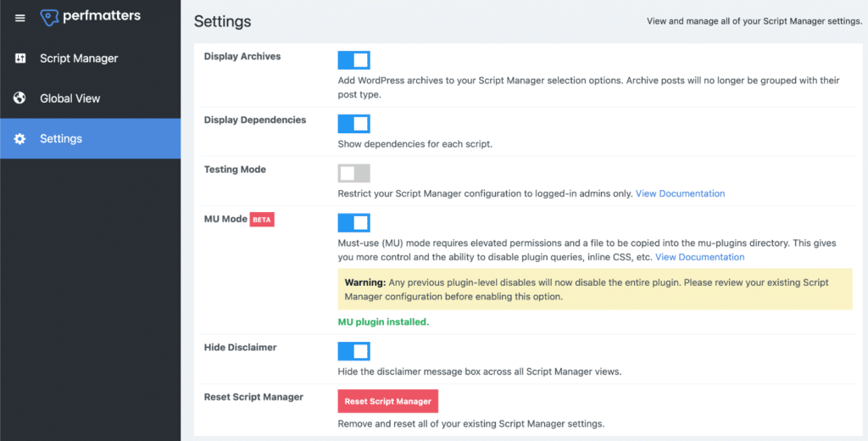
Task: Open Script Manager from the sidebar
Action: coord(79,59)
